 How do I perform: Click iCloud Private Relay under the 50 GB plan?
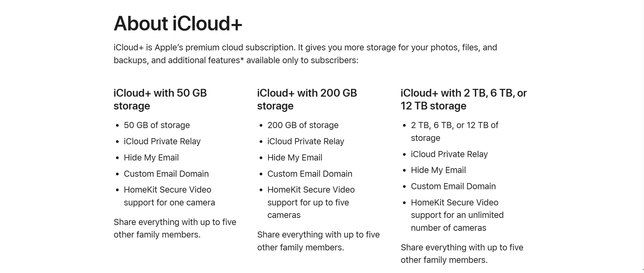tap(162, 141)
